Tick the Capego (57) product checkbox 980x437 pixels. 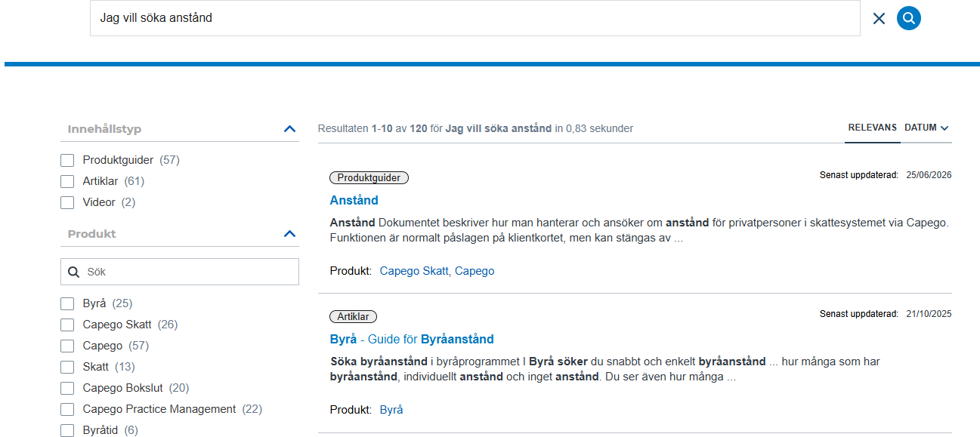coord(67,346)
